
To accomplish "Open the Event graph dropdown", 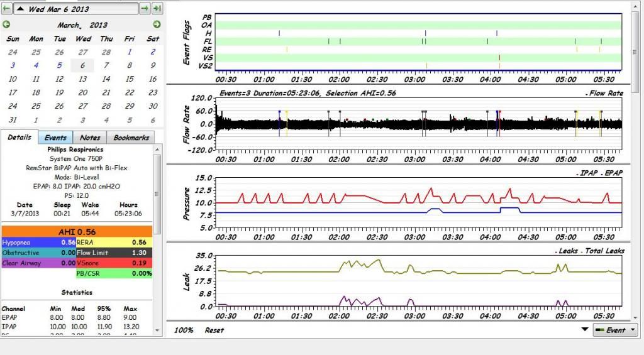I will click(x=616, y=330).
